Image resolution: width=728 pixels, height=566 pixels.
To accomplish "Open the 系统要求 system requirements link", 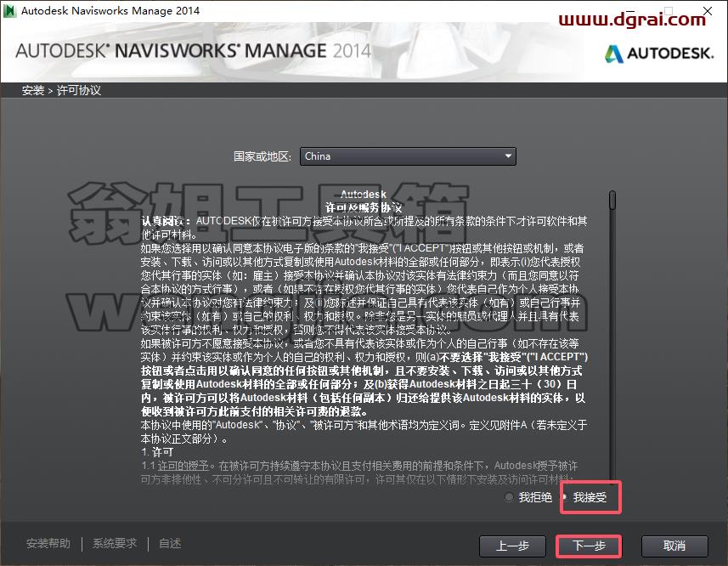I will pyautogui.click(x=115, y=543).
